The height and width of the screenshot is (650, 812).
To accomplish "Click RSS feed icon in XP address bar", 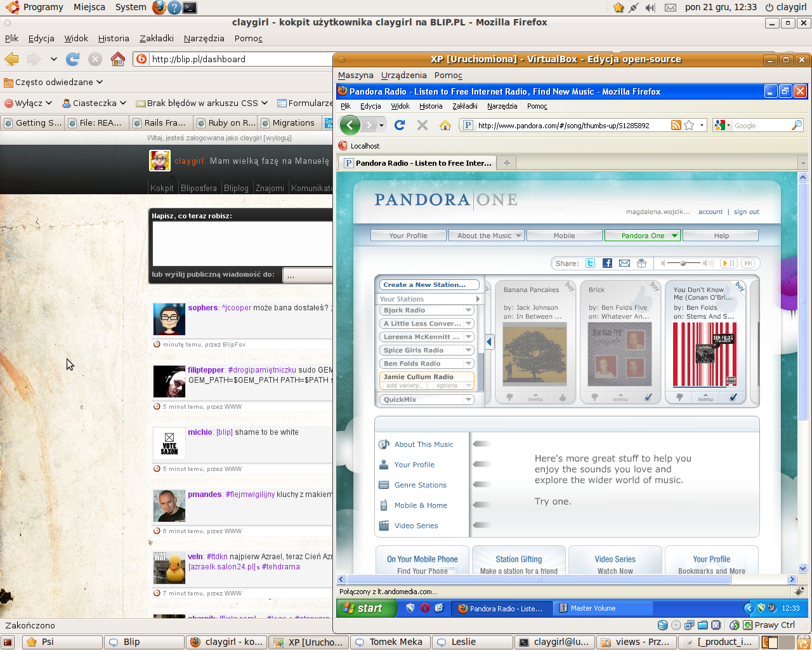I will click(676, 126).
